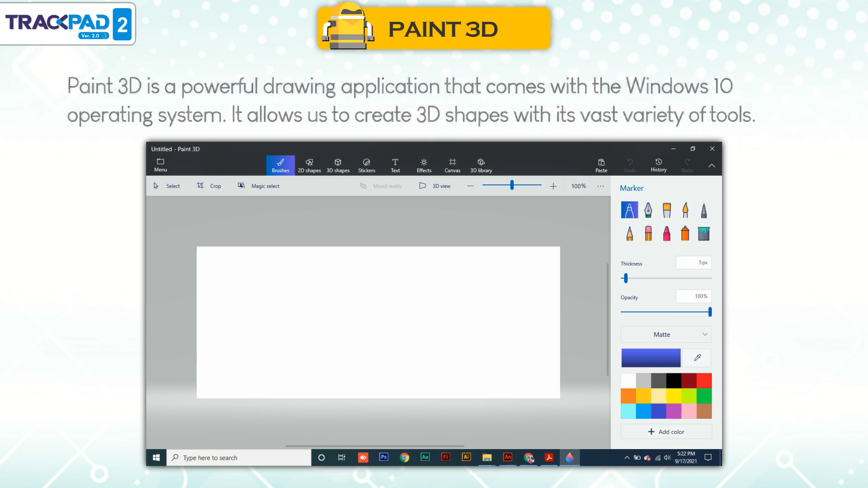The height and width of the screenshot is (488, 868).
Task: Click the current blue color preview
Action: (x=651, y=358)
